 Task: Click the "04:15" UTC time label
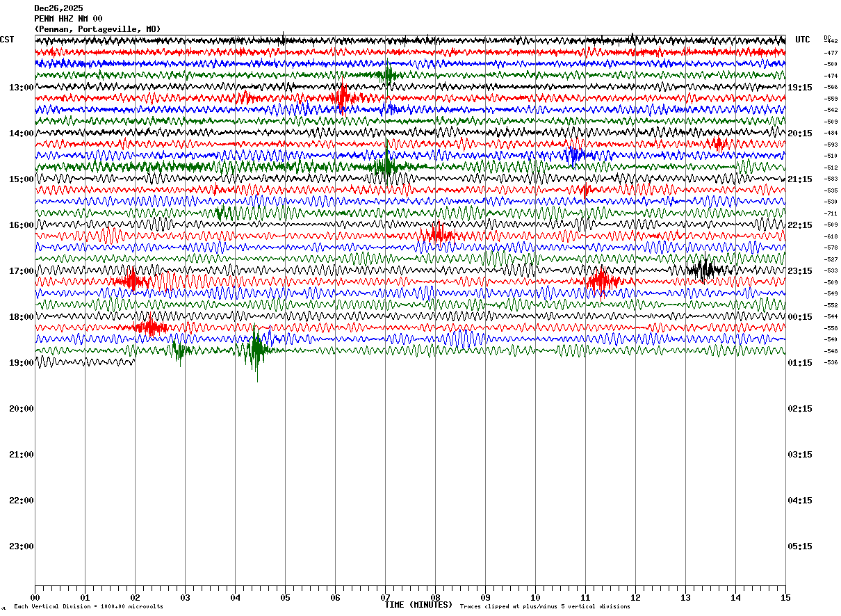coord(800,501)
